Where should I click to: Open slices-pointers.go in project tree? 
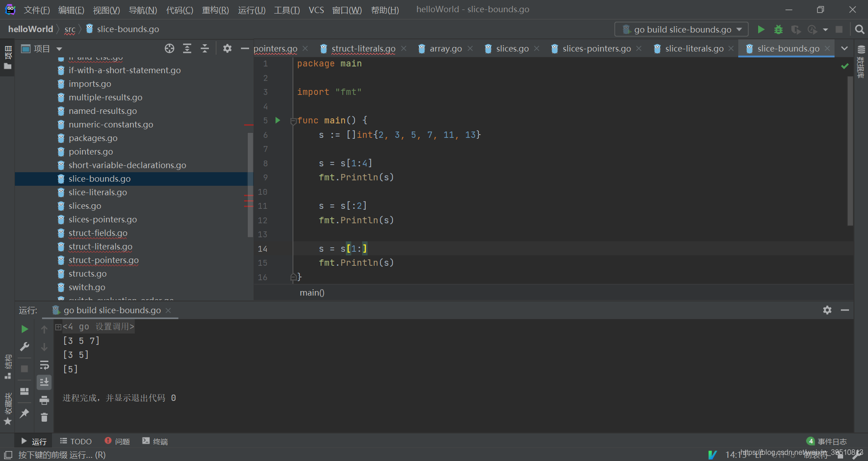click(103, 219)
